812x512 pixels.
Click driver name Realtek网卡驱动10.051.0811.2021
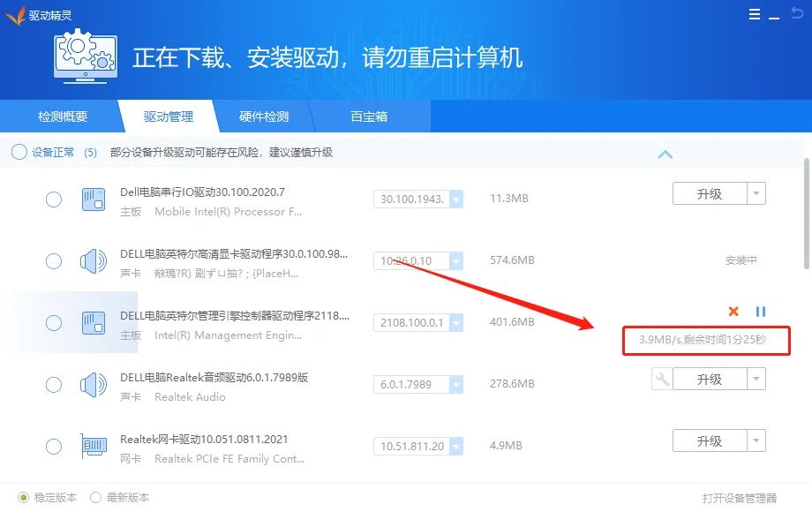click(204, 440)
